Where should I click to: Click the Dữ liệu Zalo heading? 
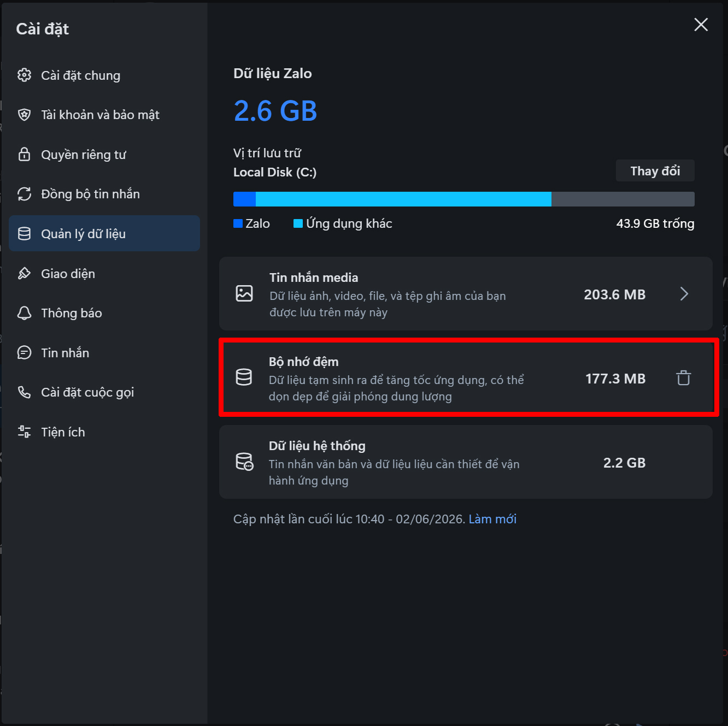[273, 73]
